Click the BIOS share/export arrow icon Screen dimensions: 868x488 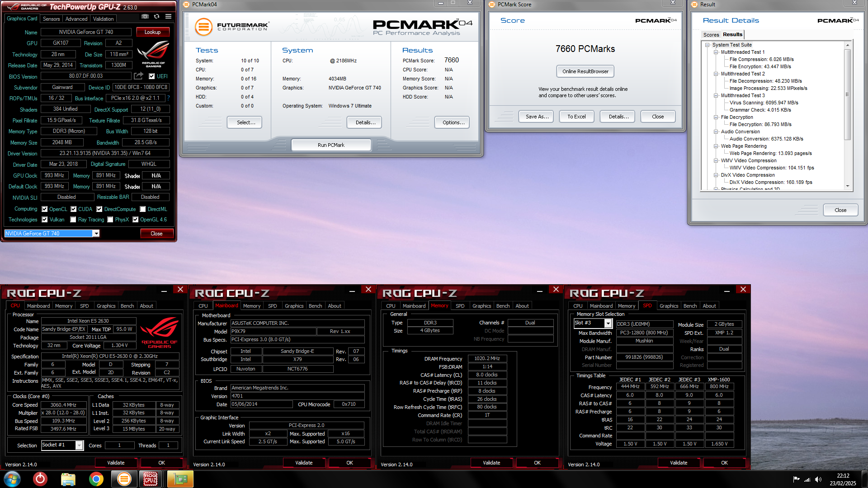[x=138, y=76]
